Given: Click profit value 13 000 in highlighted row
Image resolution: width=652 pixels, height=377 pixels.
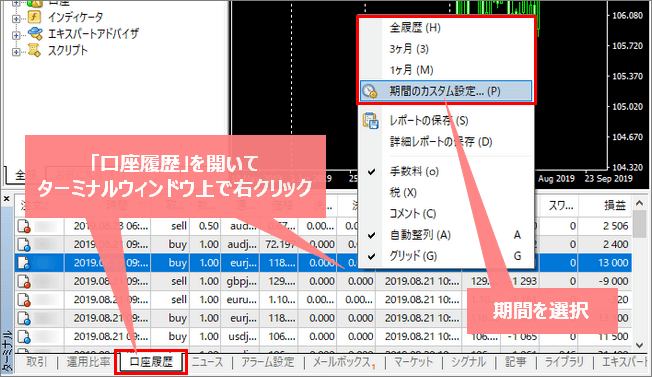Looking at the screenshot, I should click(x=613, y=263).
